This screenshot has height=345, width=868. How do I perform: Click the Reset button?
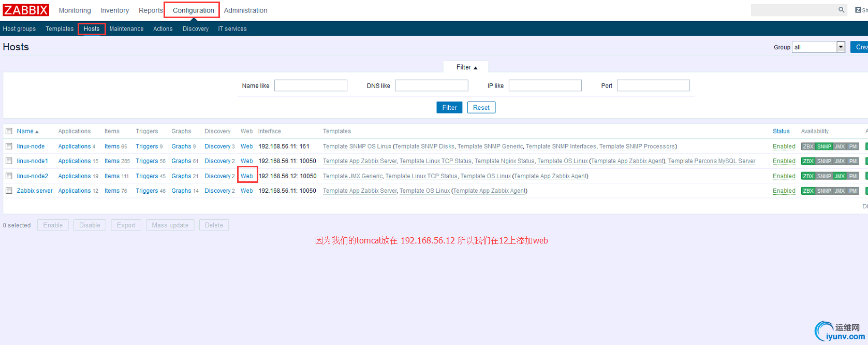click(x=481, y=107)
